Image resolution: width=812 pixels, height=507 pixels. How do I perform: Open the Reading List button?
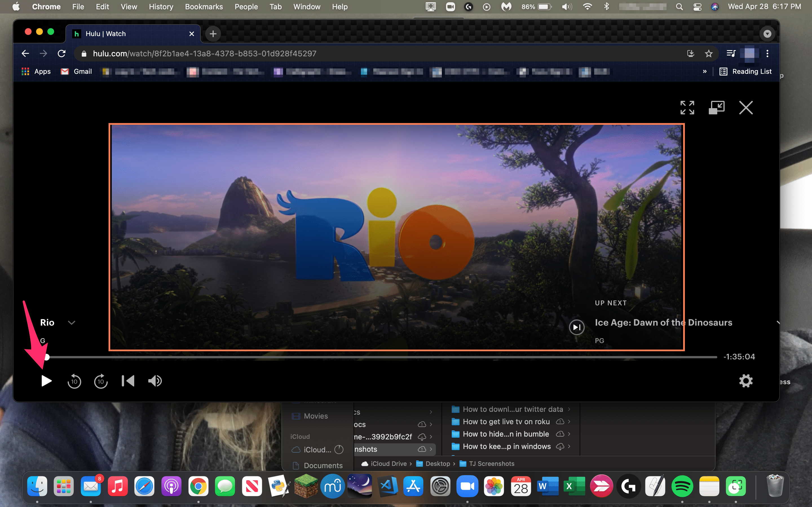click(x=745, y=72)
